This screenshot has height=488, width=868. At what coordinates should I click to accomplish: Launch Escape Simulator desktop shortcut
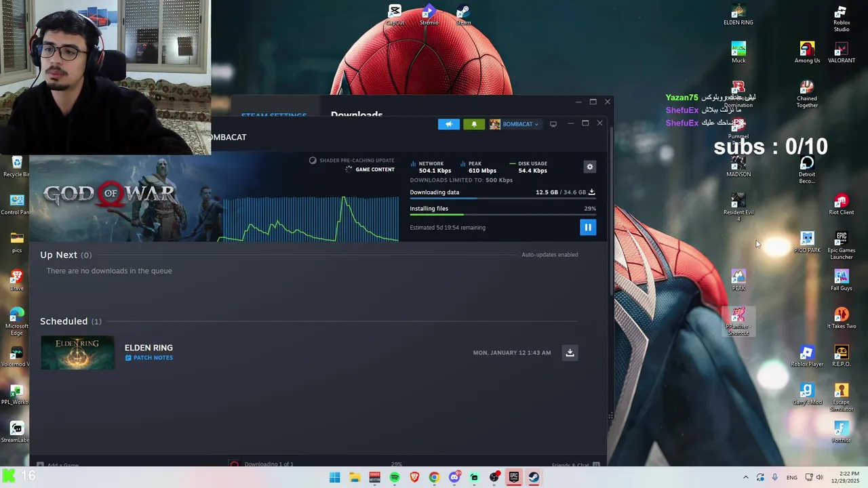click(842, 398)
